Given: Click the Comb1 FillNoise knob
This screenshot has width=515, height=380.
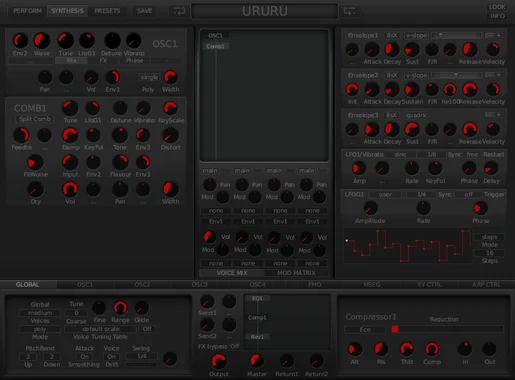Looking at the screenshot, I should 35,163.
